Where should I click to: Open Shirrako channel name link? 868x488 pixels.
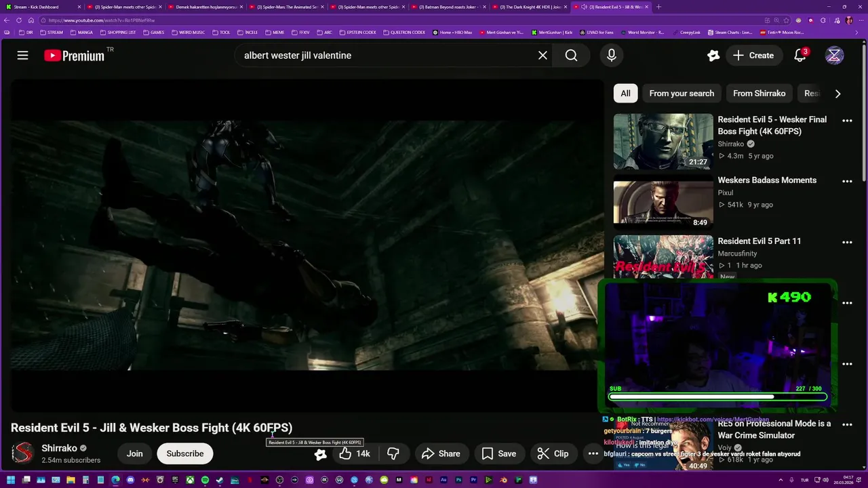point(59,448)
